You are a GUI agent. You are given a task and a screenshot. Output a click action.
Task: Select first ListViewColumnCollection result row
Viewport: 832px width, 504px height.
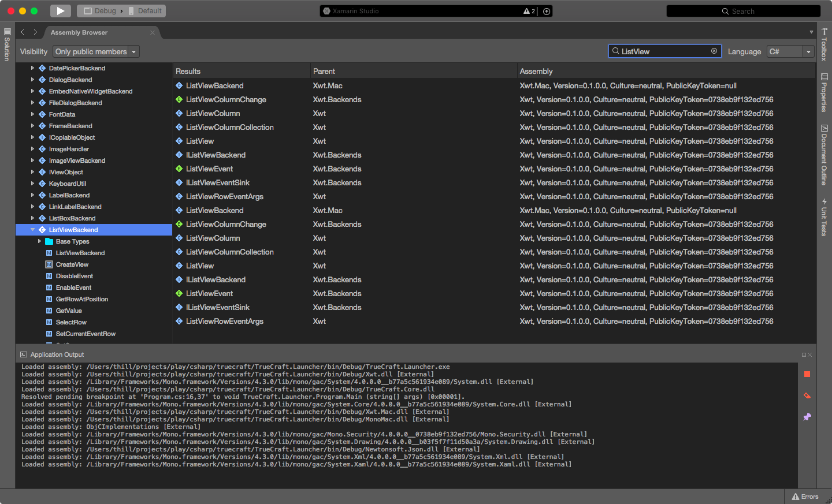495,127
